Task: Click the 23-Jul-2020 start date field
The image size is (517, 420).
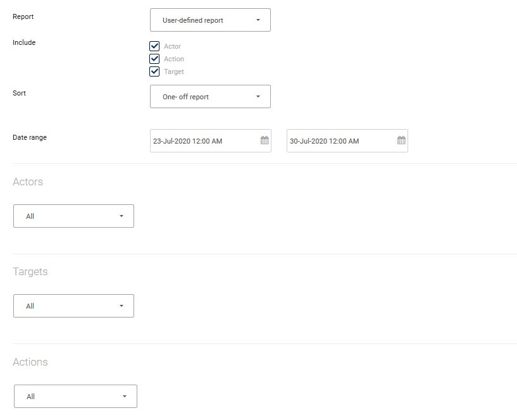Action: 202,141
